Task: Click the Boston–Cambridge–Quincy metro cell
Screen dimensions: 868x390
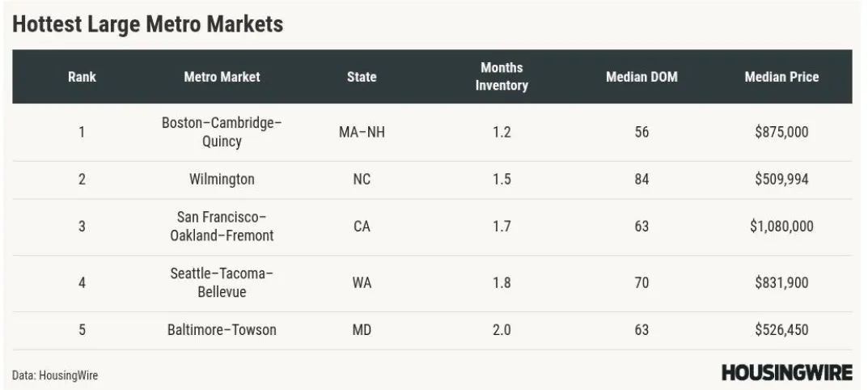Action: pyautogui.click(x=222, y=132)
